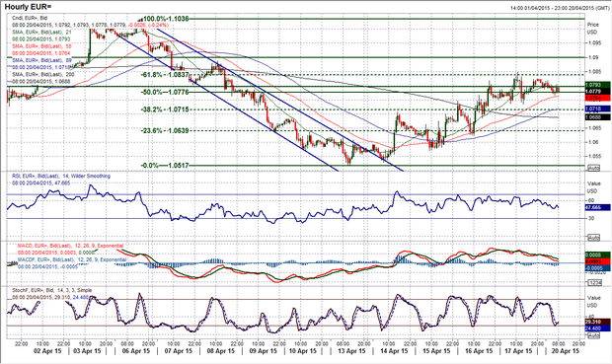Click the 61.8% Fibonacci level label
Screen dimensions: 612x364
pyautogui.click(x=165, y=75)
